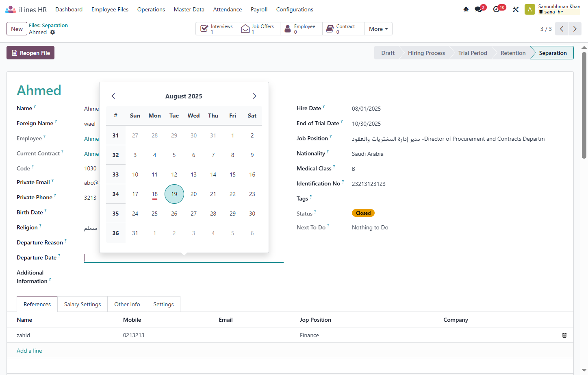Pick August 15 in calendar
588x375 pixels.
point(233,174)
